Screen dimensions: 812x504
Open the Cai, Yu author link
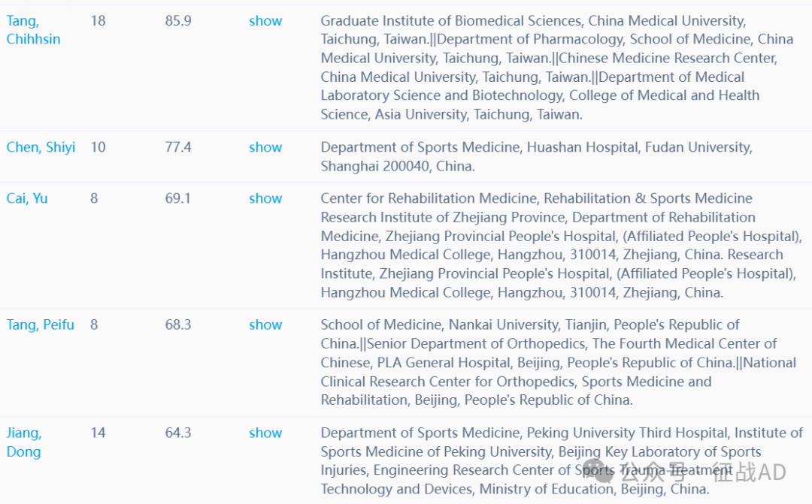[x=27, y=199]
